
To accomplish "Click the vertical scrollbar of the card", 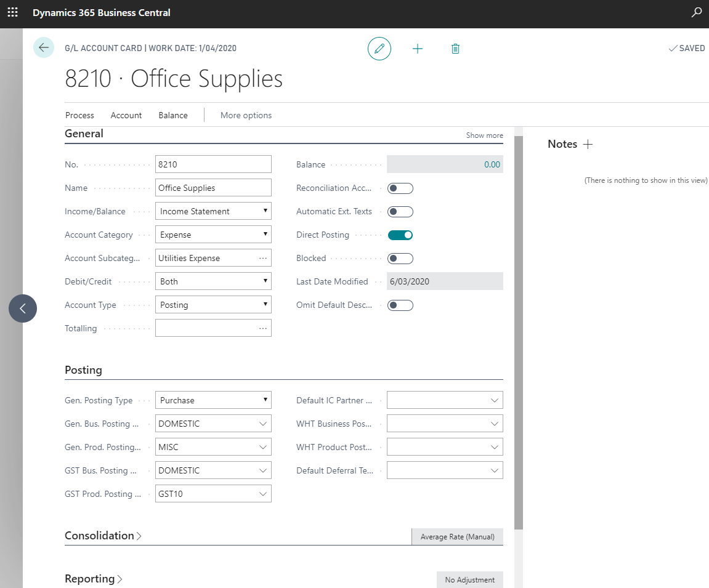I will (518, 332).
